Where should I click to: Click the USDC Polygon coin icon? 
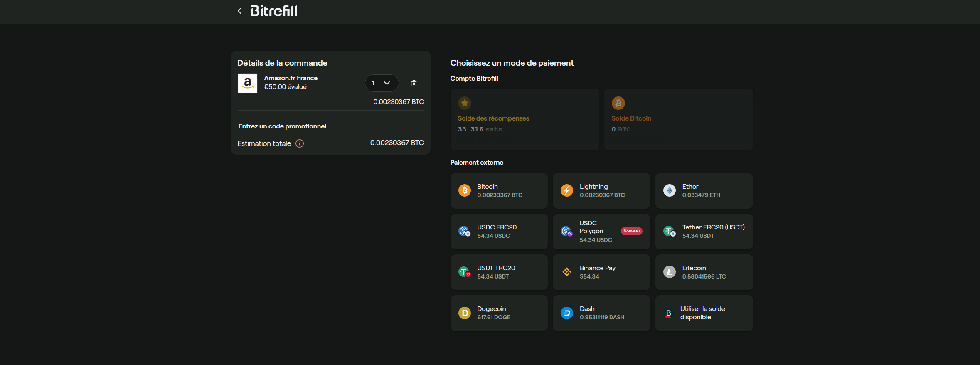pos(567,231)
